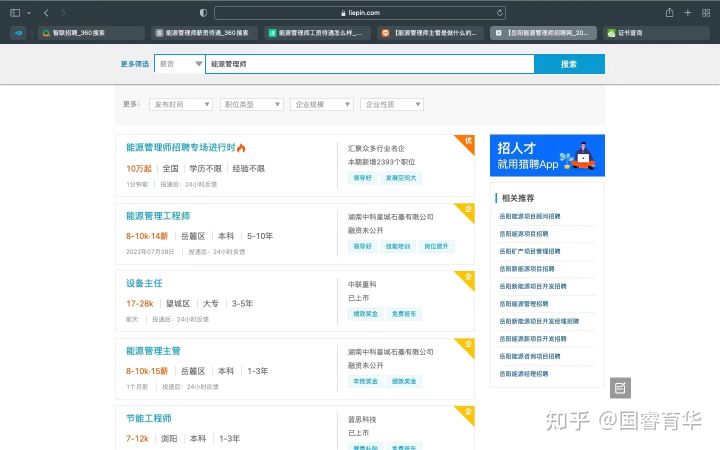Open 企业规模 filter dropdown
The height and width of the screenshot is (450, 720).
point(322,104)
